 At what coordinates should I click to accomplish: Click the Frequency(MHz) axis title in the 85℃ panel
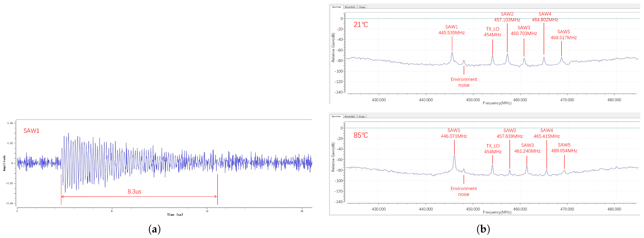tap(497, 212)
